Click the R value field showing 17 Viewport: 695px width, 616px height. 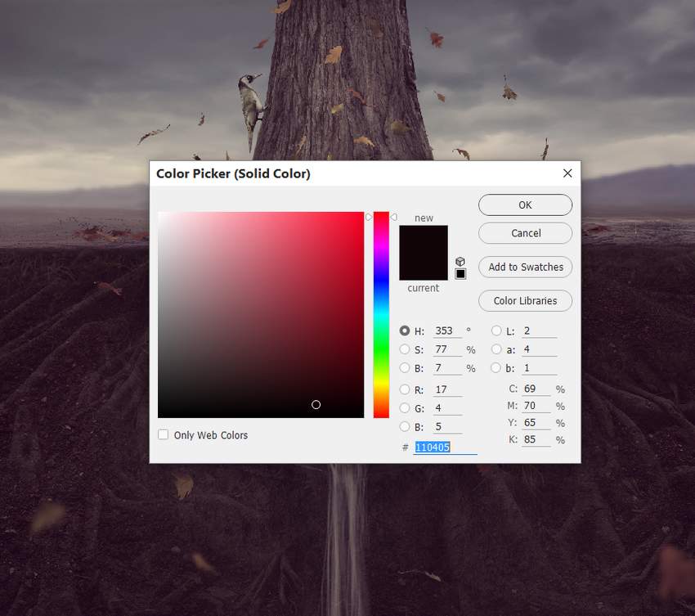446,389
